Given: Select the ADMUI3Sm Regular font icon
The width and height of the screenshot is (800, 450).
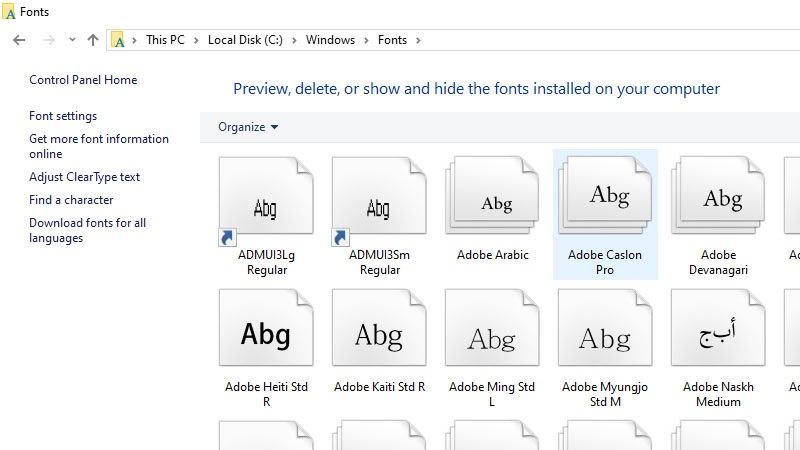Looking at the screenshot, I should tap(379, 201).
